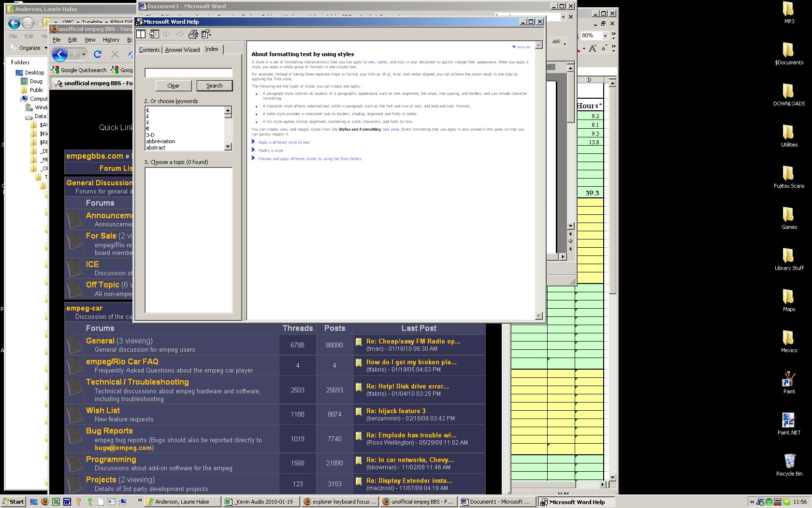Click the 'task pane' hyperlink in help text

click(391, 129)
